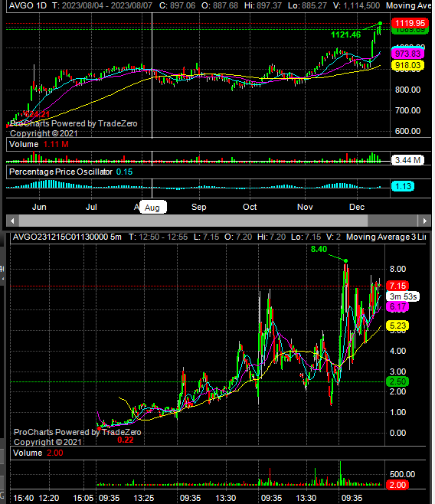Click the 600.00 price axis label
Image resolution: width=435 pixels, height=504 pixels.
tap(407, 131)
